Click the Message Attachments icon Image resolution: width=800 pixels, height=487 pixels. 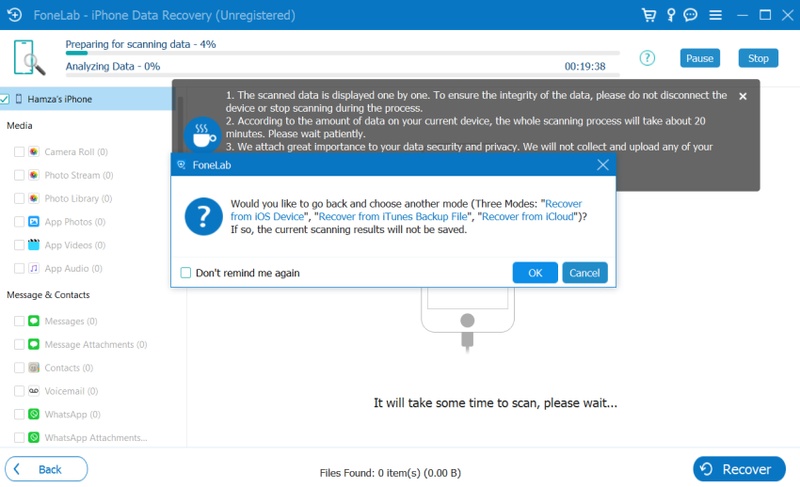pos(34,344)
